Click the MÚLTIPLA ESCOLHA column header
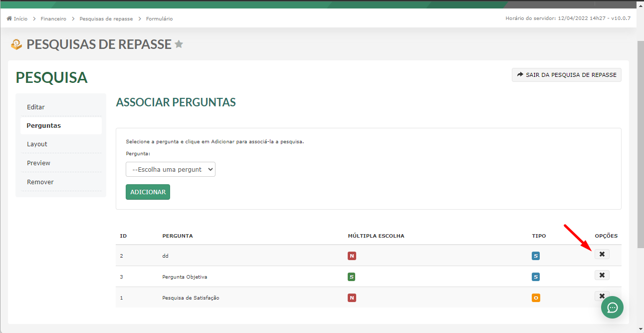This screenshot has width=644, height=333. (376, 236)
